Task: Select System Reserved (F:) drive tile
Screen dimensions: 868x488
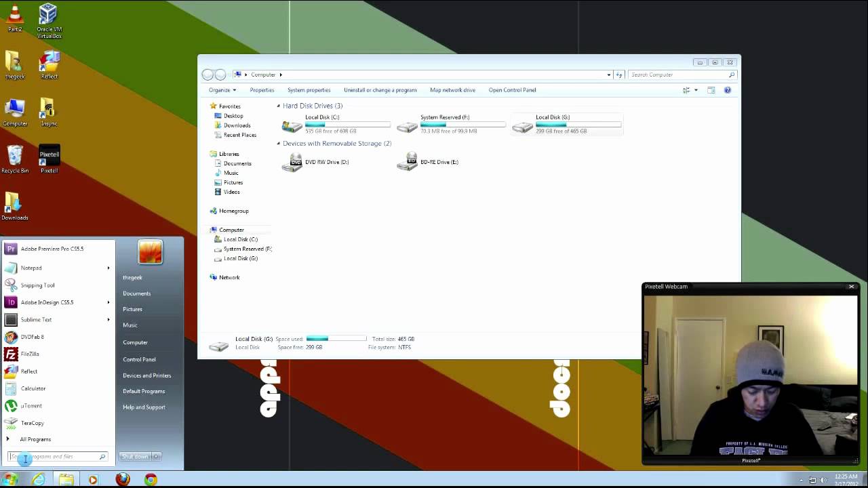Action: click(x=452, y=124)
